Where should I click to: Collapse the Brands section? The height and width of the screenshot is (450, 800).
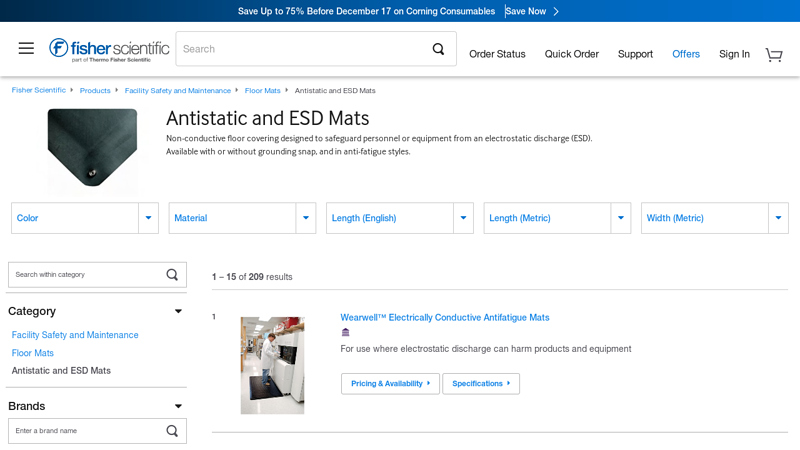(178, 406)
